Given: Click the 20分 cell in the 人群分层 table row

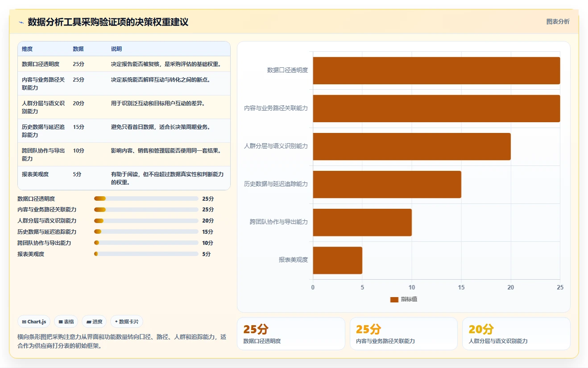Looking at the screenshot, I should (79, 103).
